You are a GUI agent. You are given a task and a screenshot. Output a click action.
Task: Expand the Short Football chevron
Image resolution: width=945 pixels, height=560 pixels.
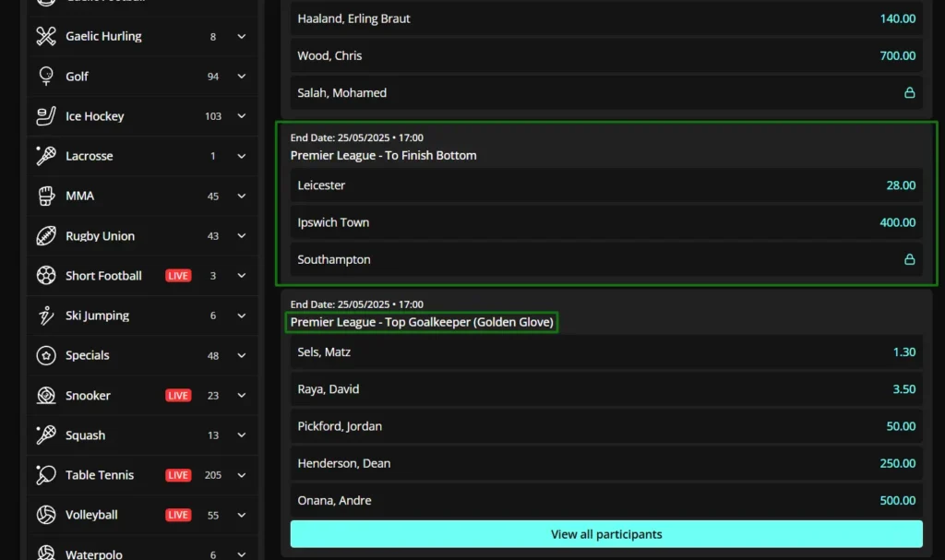[x=242, y=276]
